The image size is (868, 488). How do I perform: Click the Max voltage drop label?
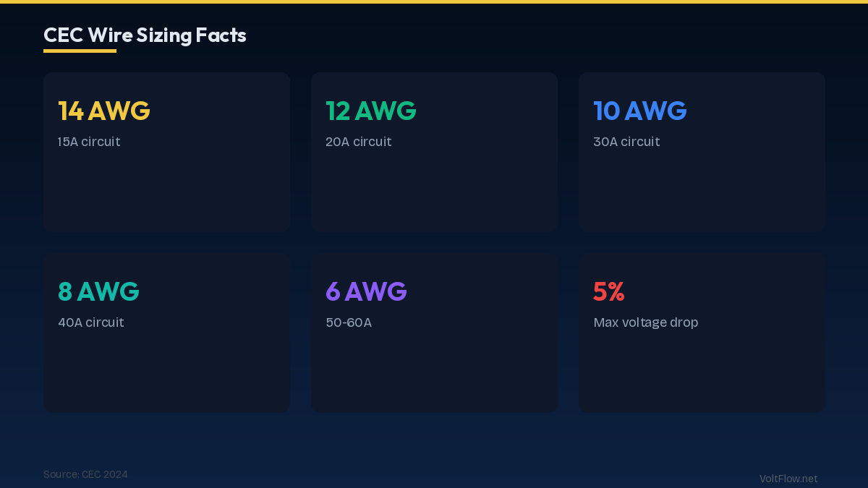(645, 322)
